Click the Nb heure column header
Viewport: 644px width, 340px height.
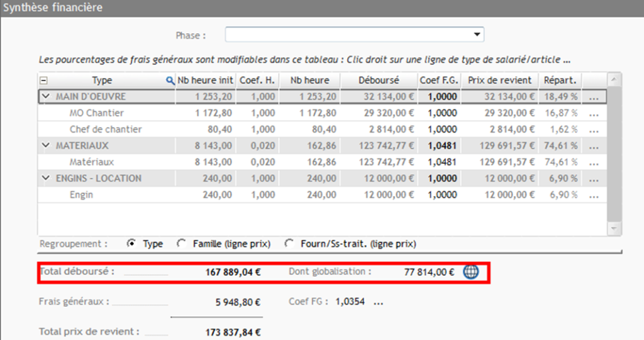click(x=309, y=80)
